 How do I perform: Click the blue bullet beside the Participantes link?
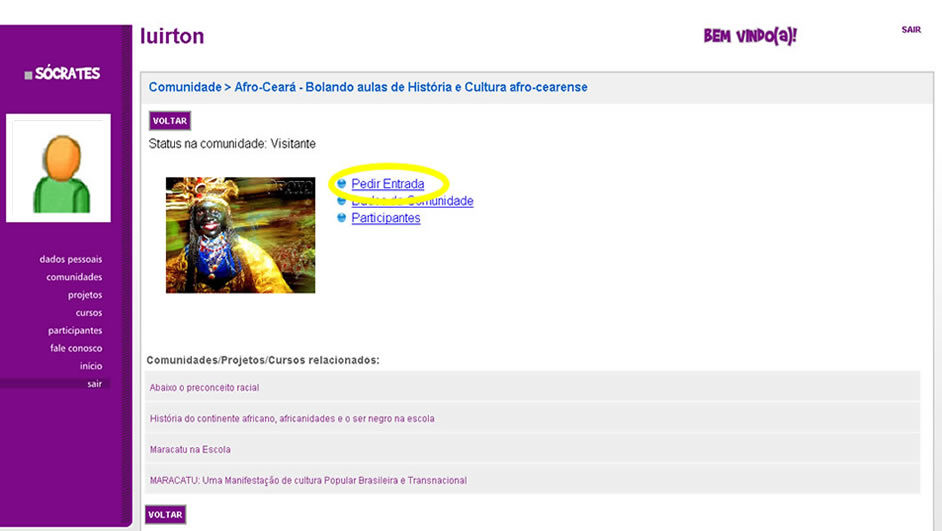pos(341,218)
